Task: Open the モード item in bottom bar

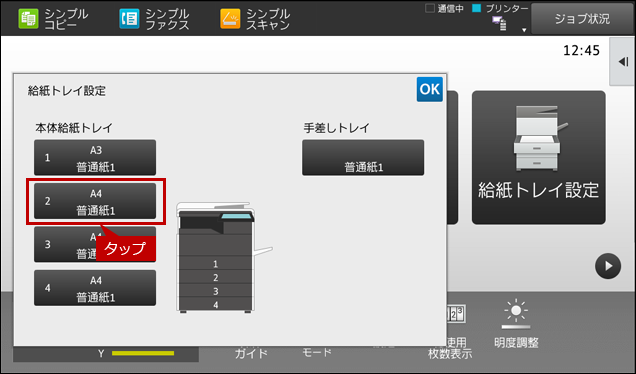Action: (x=317, y=353)
